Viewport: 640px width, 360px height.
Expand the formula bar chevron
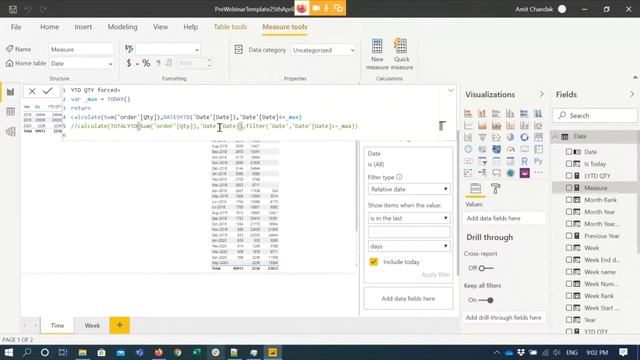[451, 90]
